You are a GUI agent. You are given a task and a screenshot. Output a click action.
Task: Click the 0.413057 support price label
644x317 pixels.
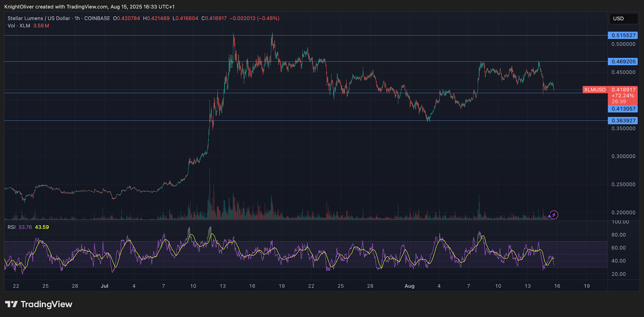coord(623,109)
